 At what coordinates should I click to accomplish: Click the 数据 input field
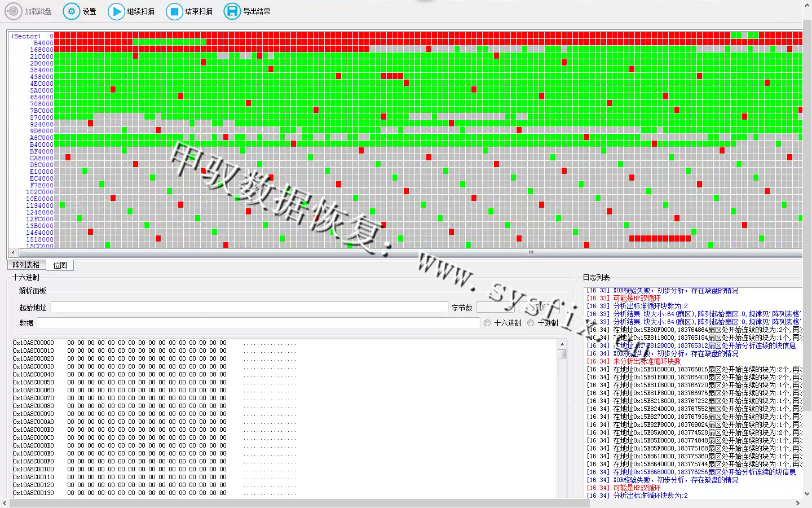point(258,323)
